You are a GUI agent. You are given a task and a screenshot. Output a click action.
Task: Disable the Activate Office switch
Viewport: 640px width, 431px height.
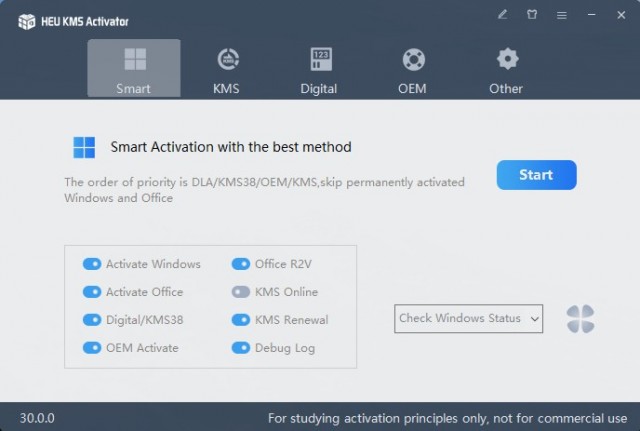92,292
